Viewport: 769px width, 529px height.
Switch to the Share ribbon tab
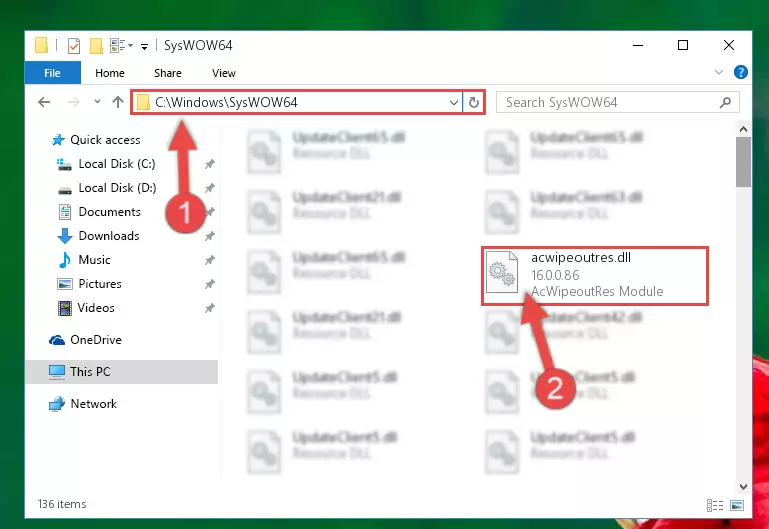[x=168, y=73]
